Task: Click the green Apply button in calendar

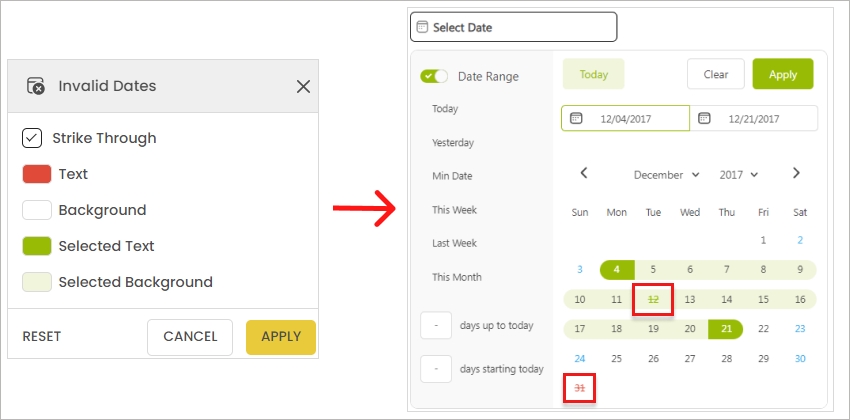Action: coord(782,74)
